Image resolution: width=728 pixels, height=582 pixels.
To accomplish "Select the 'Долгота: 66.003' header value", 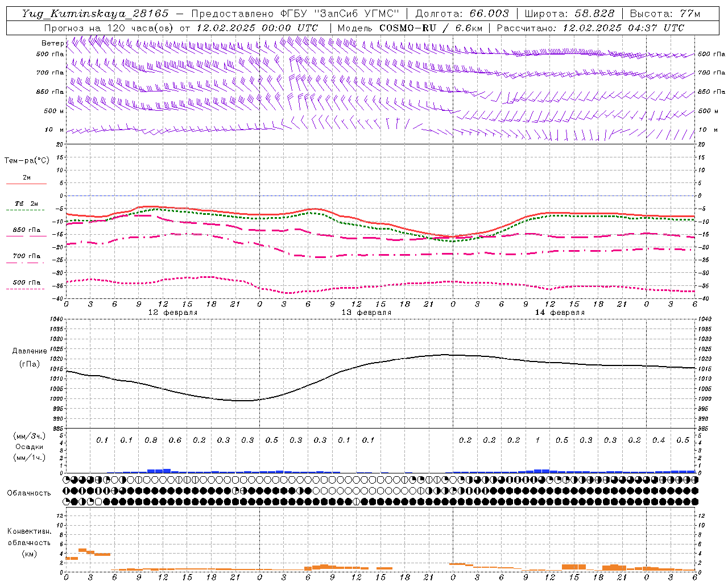I will [462, 14].
